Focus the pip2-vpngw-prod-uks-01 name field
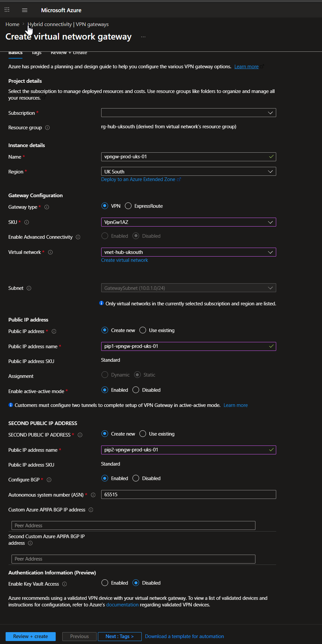Screen dimensions: 322x644 coord(189,450)
